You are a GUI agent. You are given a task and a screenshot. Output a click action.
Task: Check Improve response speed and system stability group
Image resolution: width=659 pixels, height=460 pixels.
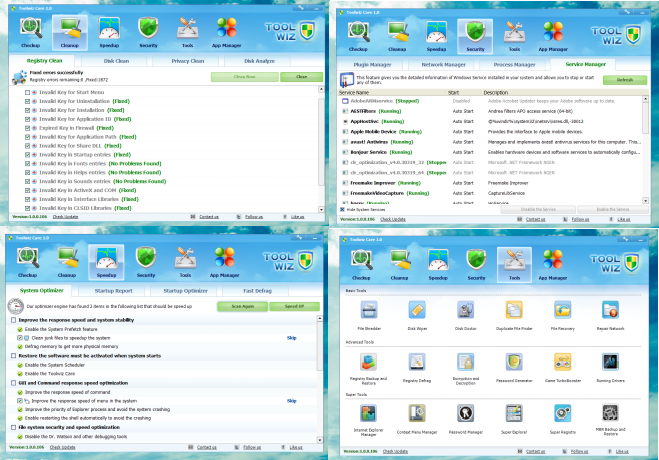coord(13,320)
